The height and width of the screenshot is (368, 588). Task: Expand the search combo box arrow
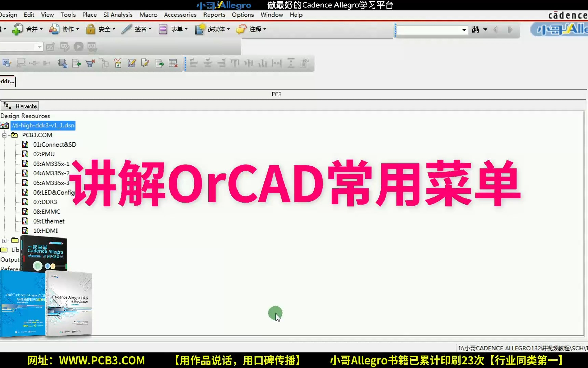tap(464, 30)
